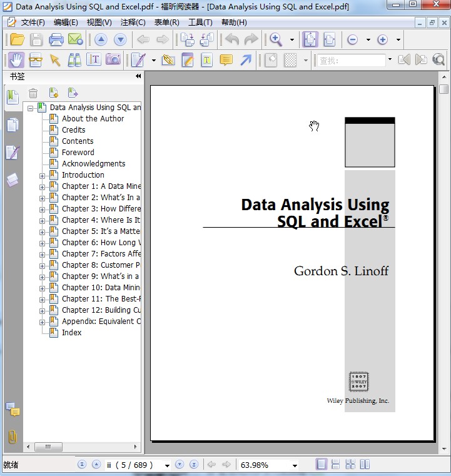Select the Note comment tool
451x476 pixels.
coord(226,60)
